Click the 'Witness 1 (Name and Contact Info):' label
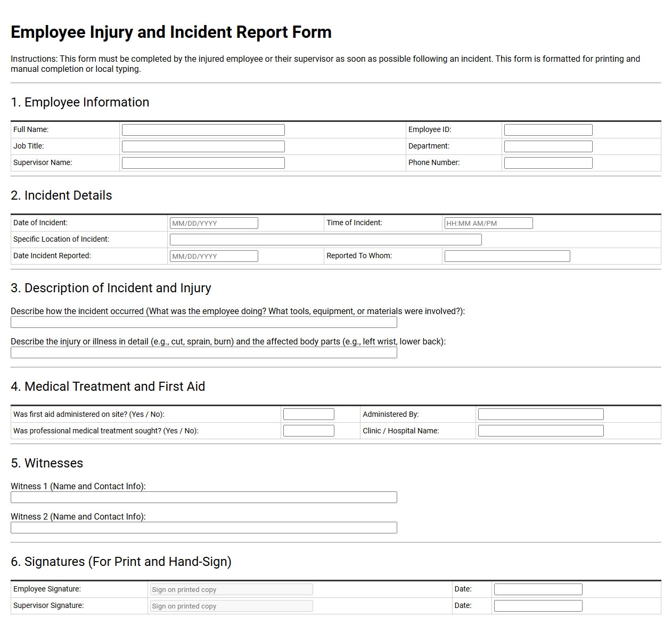 (78, 486)
